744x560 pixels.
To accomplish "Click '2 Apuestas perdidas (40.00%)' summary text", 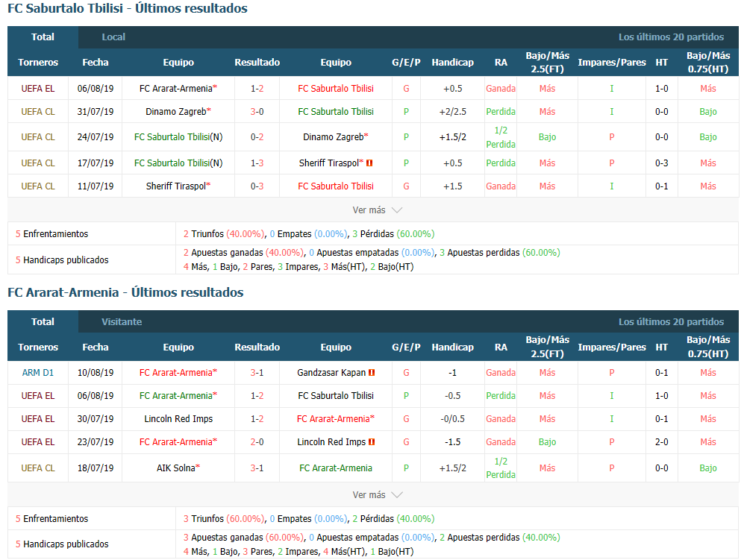I will pos(500,538).
